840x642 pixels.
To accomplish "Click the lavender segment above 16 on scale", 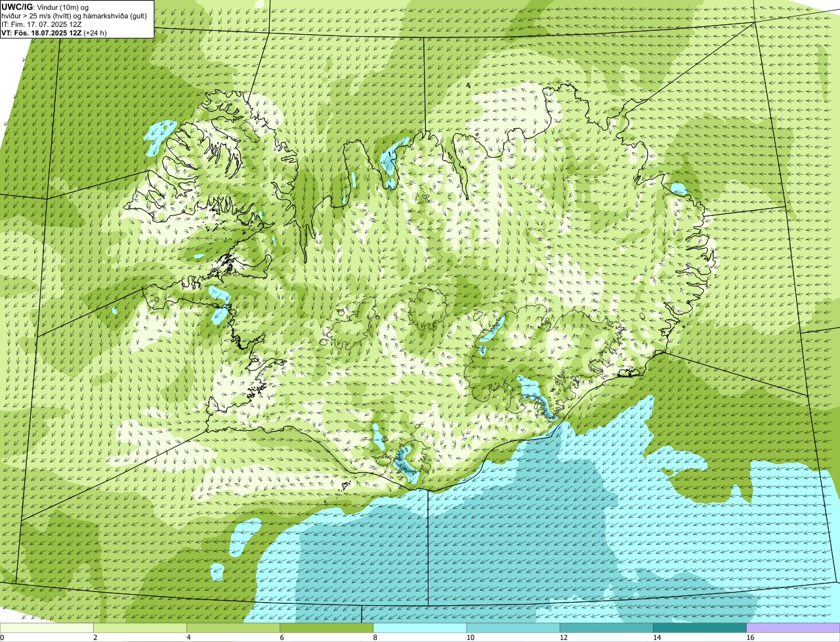I will tap(793, 628).
